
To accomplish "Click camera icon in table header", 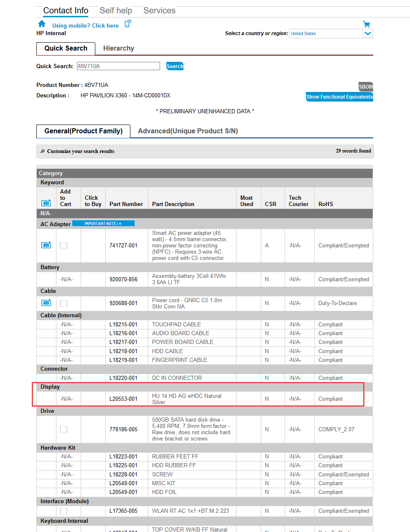I will tap(46, 203).
